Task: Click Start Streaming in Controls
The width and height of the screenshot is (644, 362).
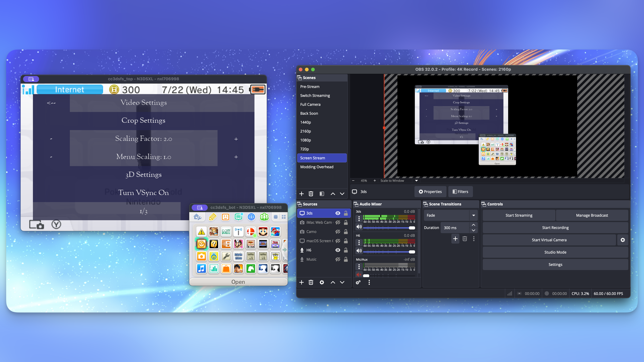Action: point(519,215)
